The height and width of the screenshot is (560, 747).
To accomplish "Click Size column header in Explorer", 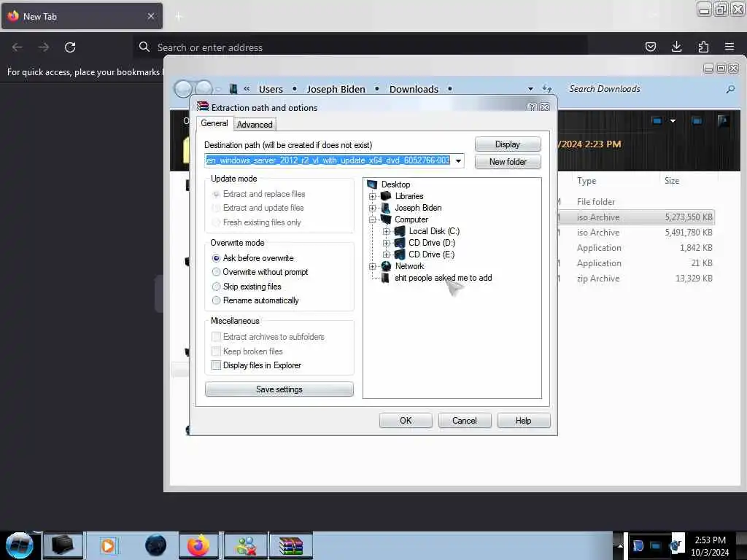I will (x=672, y=181).
